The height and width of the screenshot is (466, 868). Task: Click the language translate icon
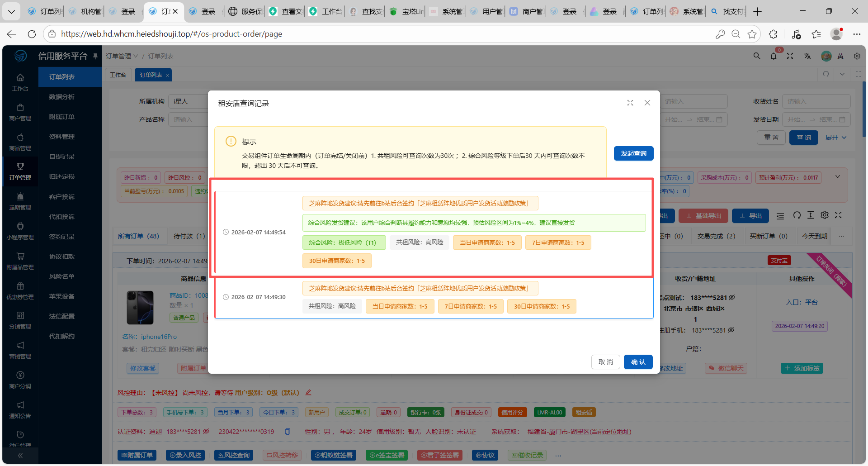[x=807, y=56]
